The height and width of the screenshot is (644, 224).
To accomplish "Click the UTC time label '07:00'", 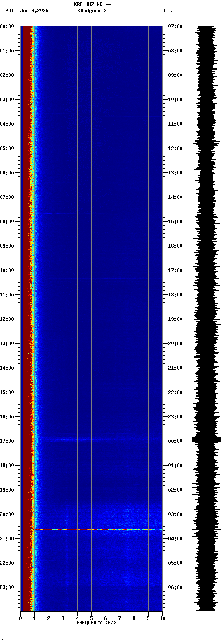I will (175, 26).
